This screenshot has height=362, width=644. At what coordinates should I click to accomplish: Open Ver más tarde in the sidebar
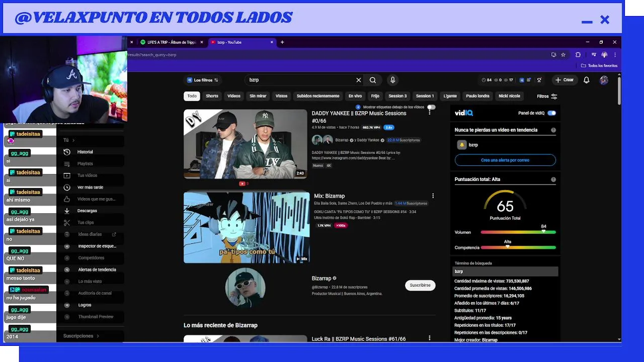coord(91,187)
